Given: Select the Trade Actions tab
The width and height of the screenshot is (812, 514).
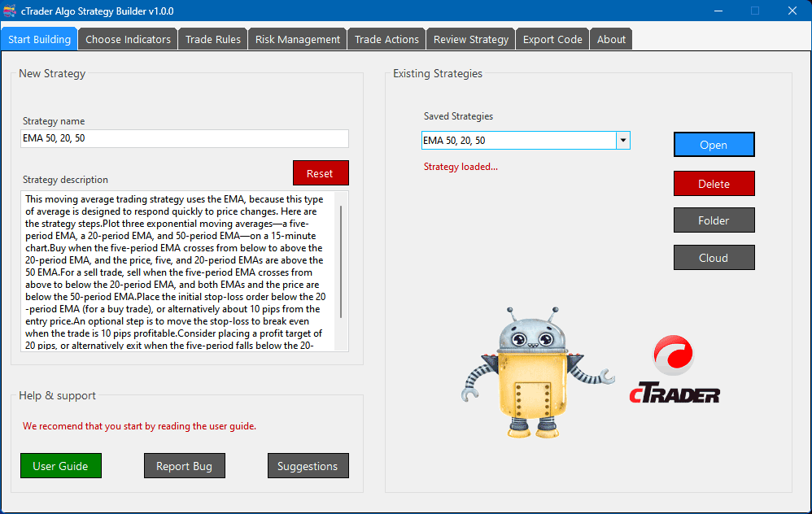Looking at the screenshot, I should coord(386,39).
